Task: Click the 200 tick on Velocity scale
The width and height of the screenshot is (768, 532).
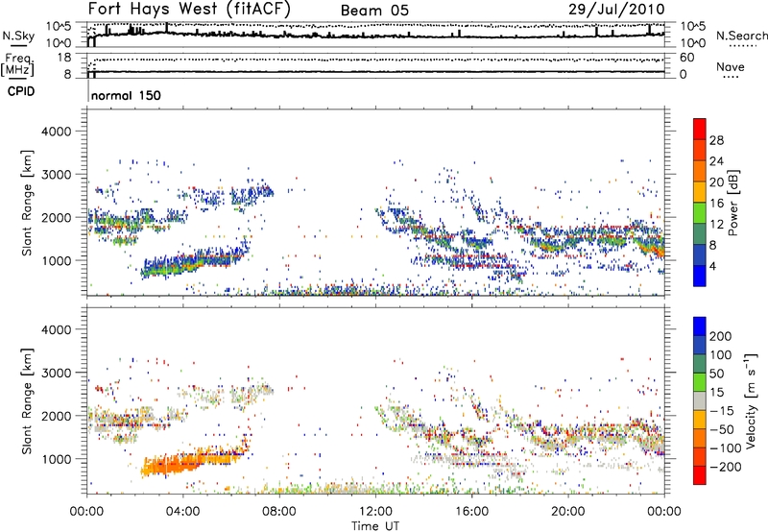Action: (721, 336)
